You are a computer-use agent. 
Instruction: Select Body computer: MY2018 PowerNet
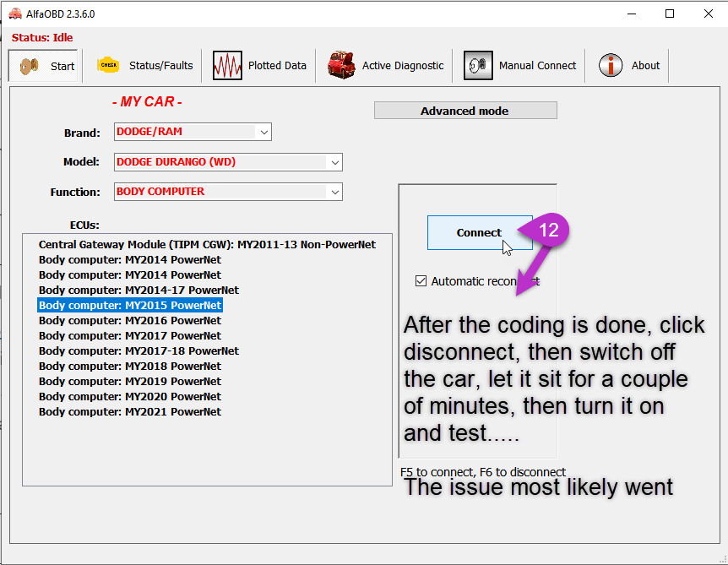[x=130, y=367]
